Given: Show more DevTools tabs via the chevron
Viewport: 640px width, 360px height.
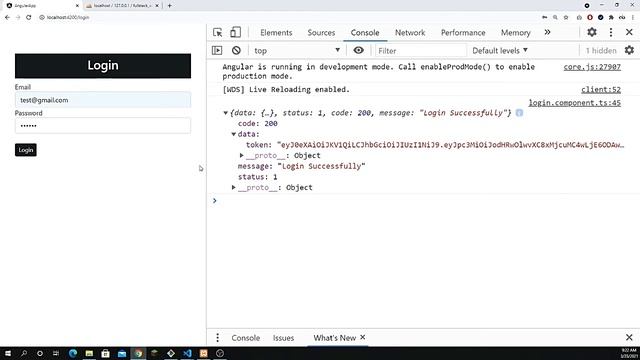Looking at the screenshot, I should 547,32.
